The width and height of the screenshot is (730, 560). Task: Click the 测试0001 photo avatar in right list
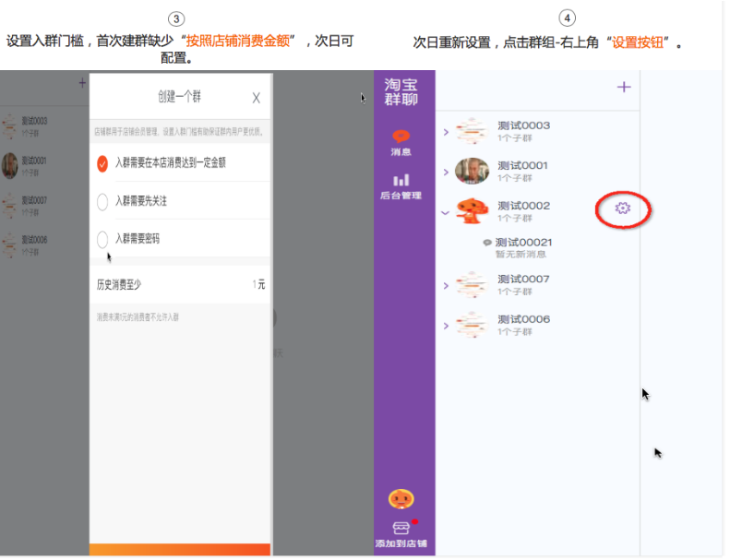(473, 172)
